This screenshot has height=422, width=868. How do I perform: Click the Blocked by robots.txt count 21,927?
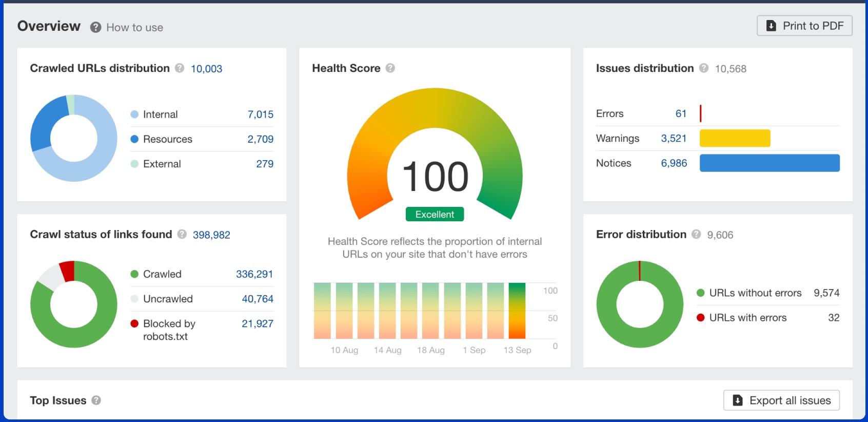[x=257, y=324]
